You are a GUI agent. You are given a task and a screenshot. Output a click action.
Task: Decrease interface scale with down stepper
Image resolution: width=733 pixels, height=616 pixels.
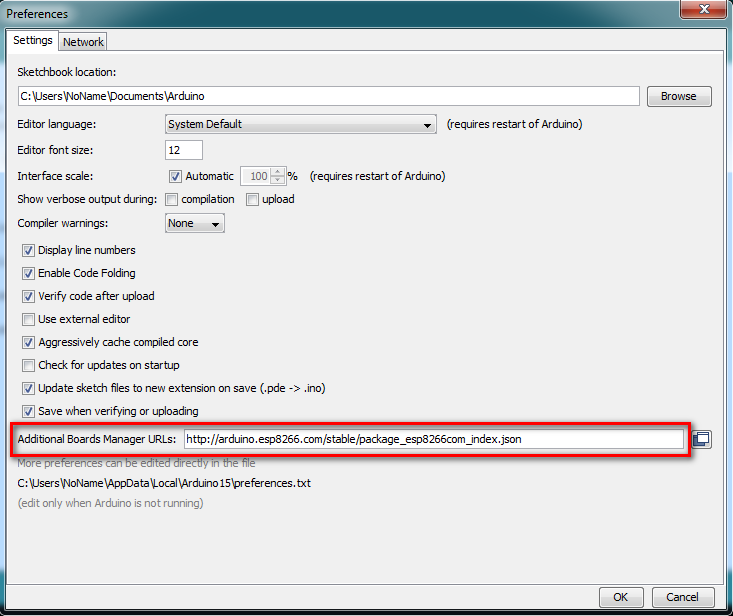(x=278, y=180)
